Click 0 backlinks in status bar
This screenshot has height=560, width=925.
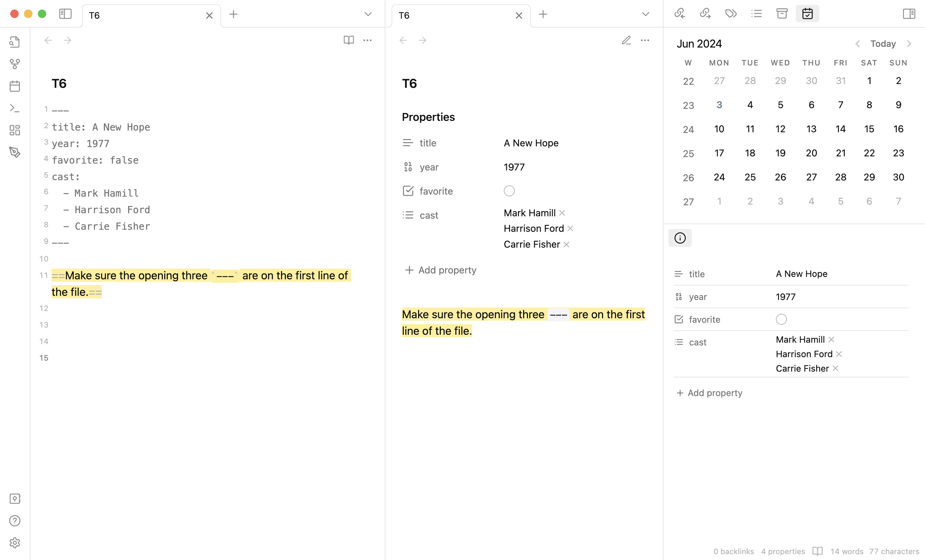734,551
